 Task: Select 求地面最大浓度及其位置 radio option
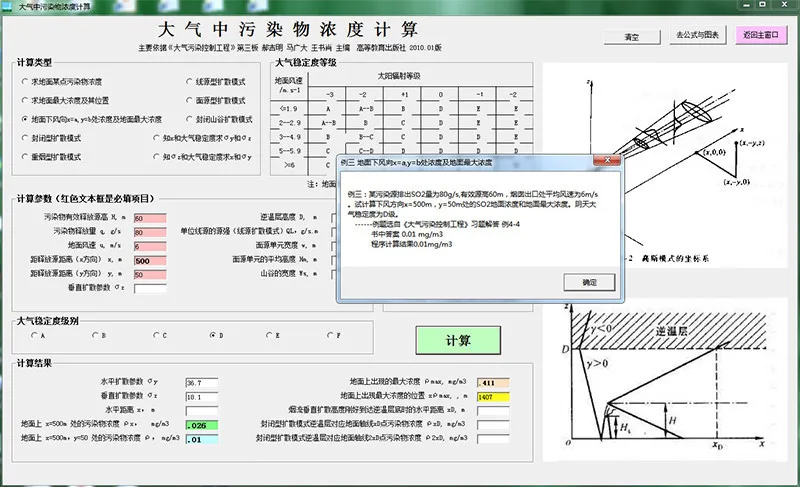[x=65, y=100]
